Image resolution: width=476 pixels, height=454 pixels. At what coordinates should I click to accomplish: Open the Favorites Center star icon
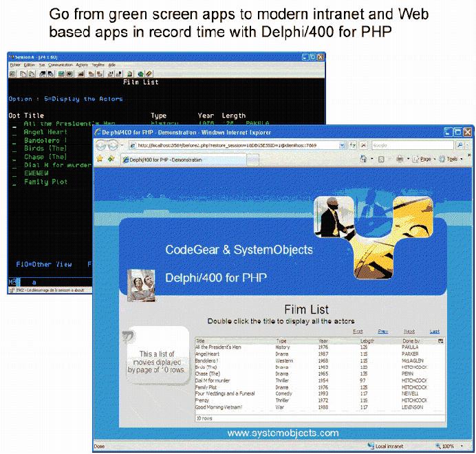[100, 159]
